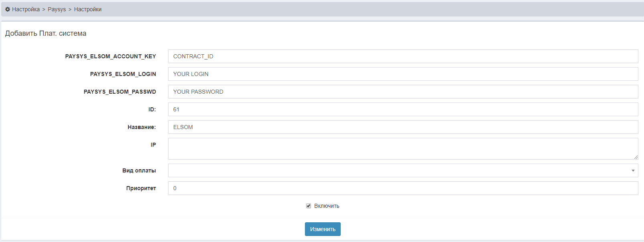
Task: Click the Добавить Плат. система heading
Action: (x=46, y=33)
